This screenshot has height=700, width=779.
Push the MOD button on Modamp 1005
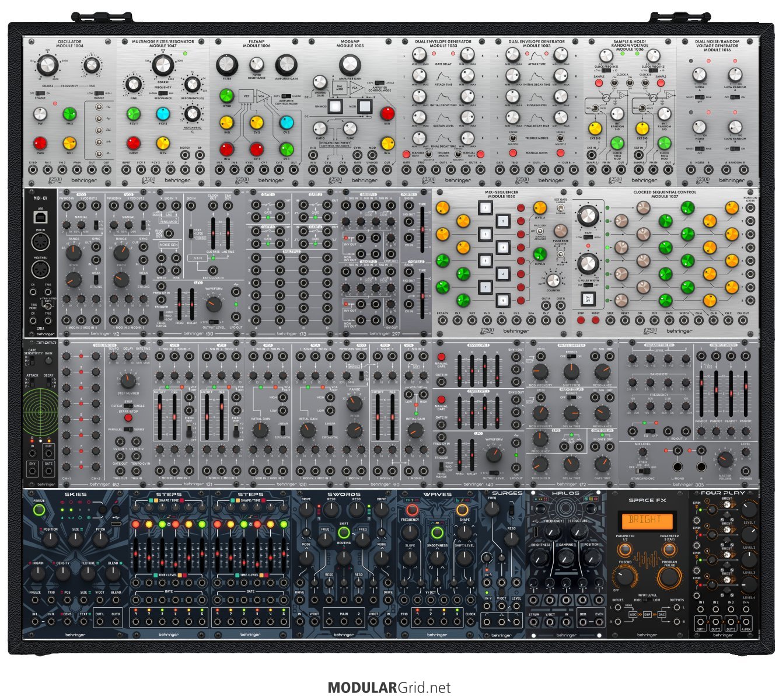(364, 107)
